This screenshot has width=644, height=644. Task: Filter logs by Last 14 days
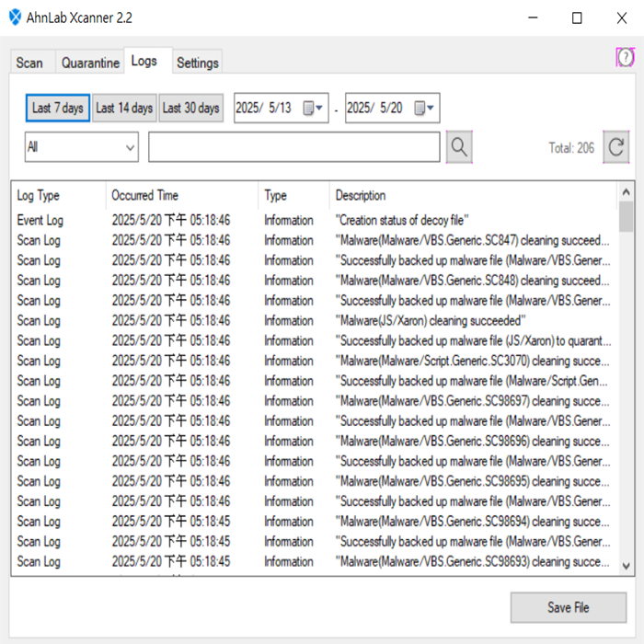coord(124,108)
